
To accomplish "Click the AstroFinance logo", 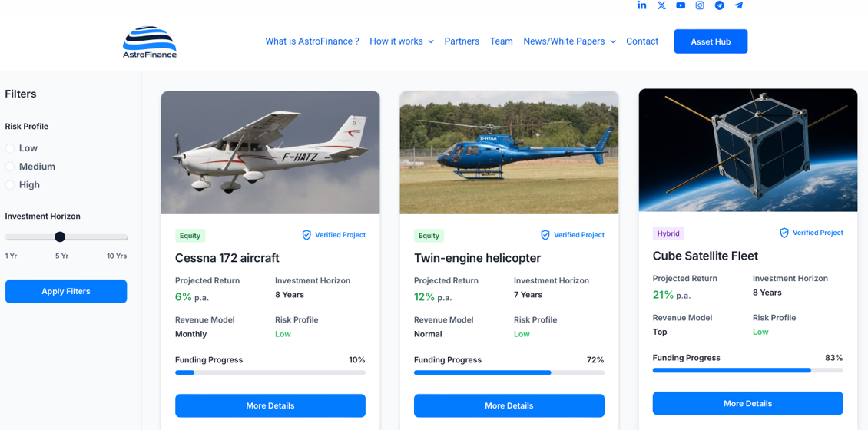I will pos(150,42).
